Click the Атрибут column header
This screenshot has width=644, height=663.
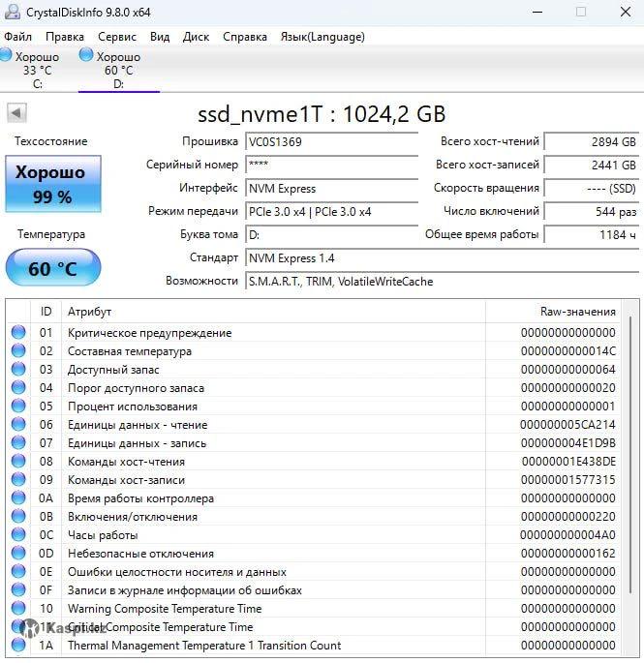[89, 312]
